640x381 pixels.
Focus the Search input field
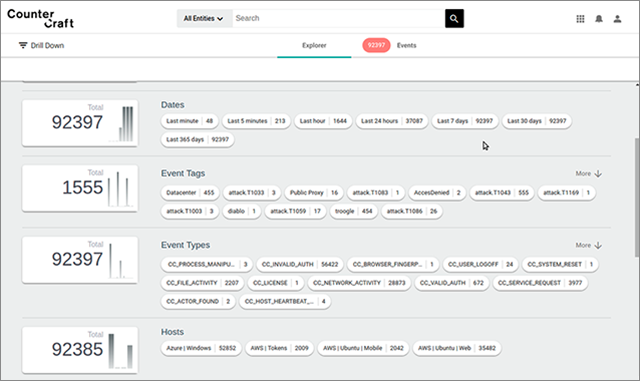tap(338, 18)
